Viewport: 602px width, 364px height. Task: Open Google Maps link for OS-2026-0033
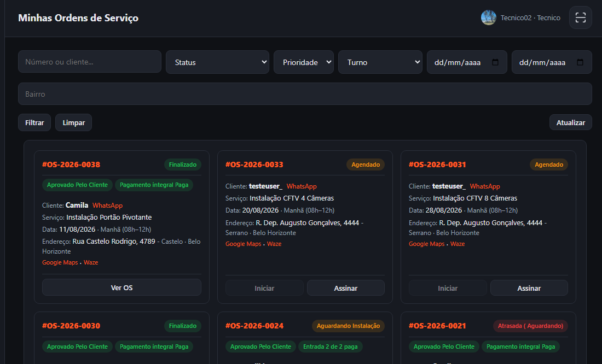[243, 244]
